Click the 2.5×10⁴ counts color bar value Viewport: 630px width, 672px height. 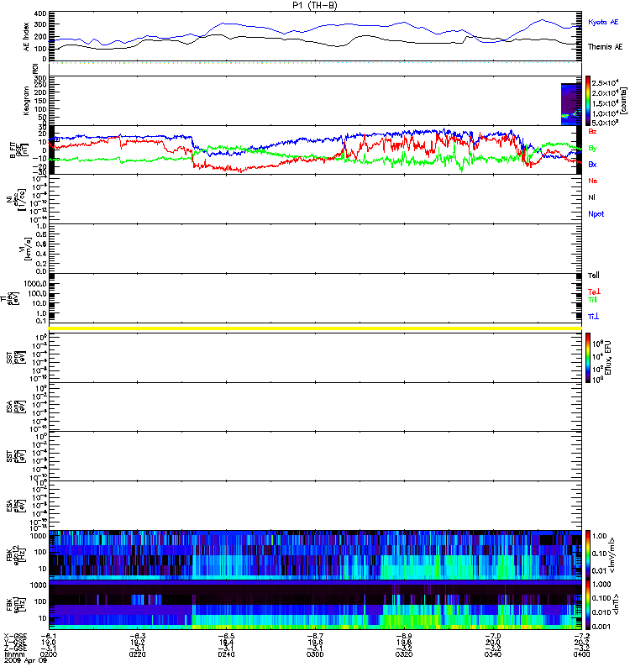(x=605, y=82)
